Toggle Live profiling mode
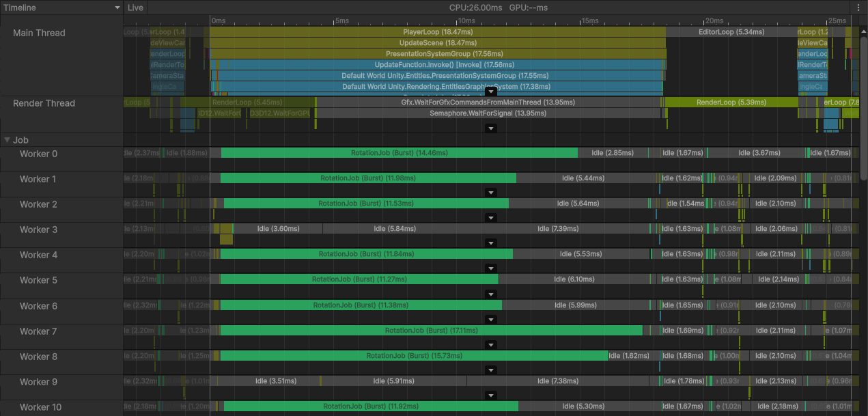 135,8
